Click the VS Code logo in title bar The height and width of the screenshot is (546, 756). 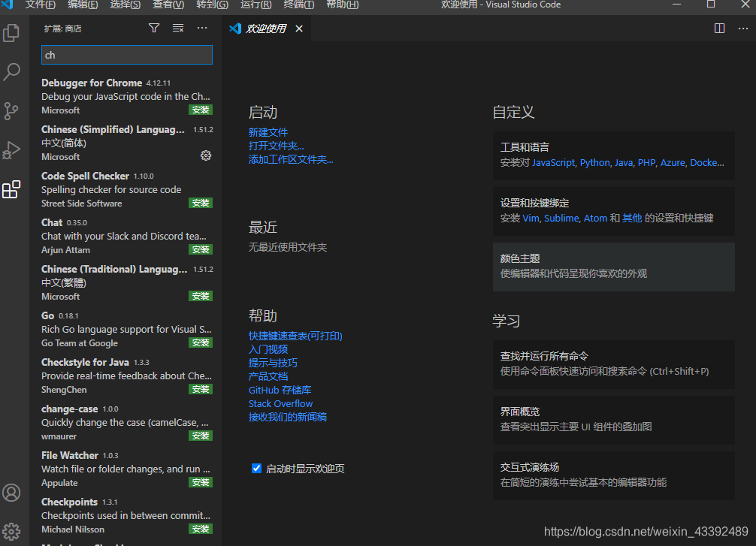click(7, 4)
